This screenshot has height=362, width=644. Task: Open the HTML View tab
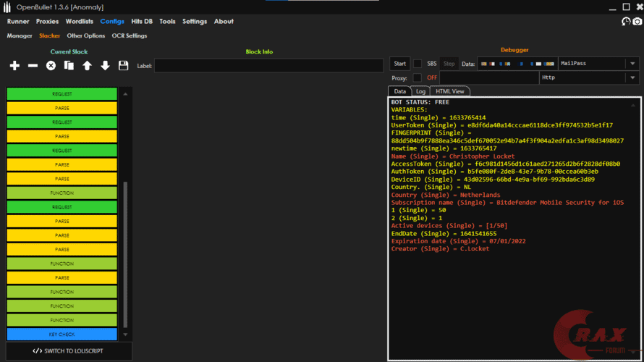[x=450, y=91]
